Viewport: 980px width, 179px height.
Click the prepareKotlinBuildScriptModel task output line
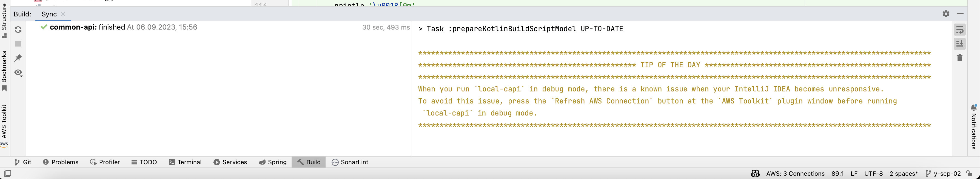pos(520,29)
